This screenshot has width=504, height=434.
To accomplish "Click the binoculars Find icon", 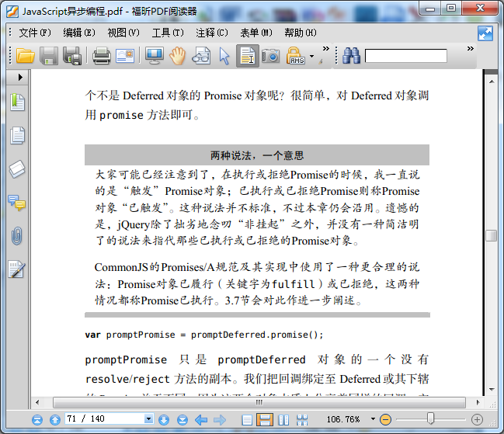I will [351, 56].
